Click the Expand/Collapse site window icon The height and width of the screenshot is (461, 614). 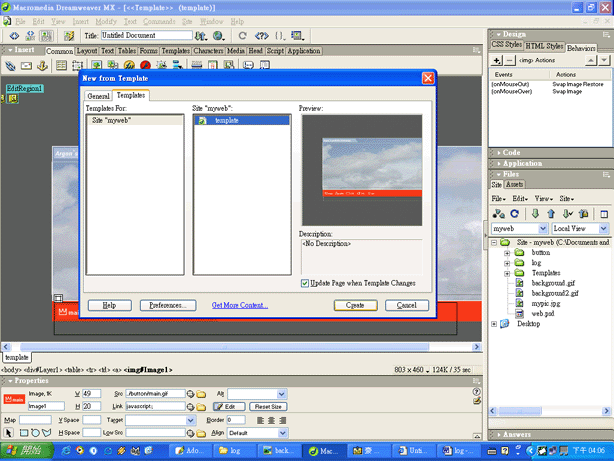(604, 214)
